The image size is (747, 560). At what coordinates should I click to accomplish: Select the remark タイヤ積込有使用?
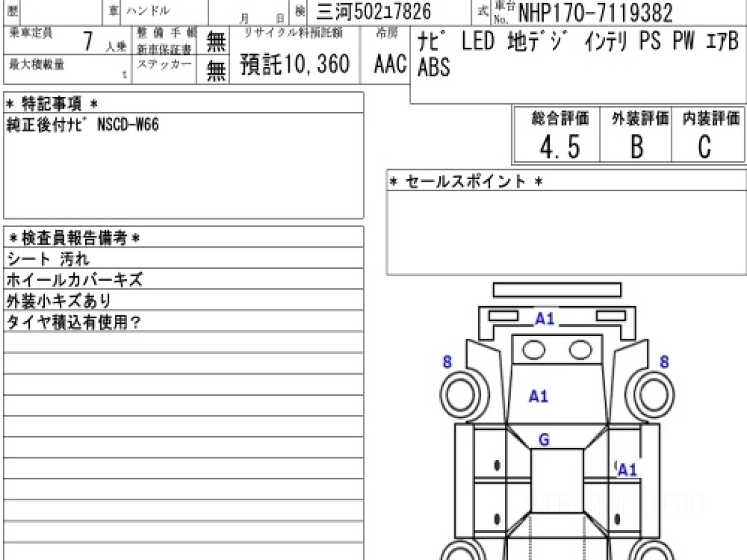click(x=74, y=322)
